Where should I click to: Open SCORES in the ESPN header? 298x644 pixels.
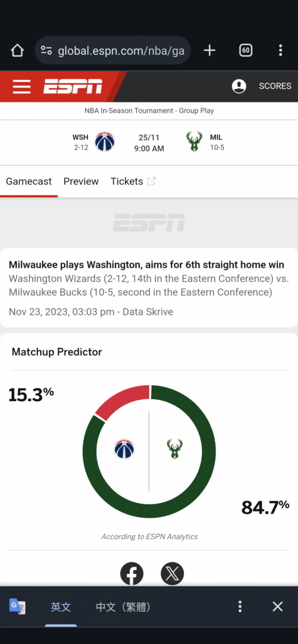point(275,86)
